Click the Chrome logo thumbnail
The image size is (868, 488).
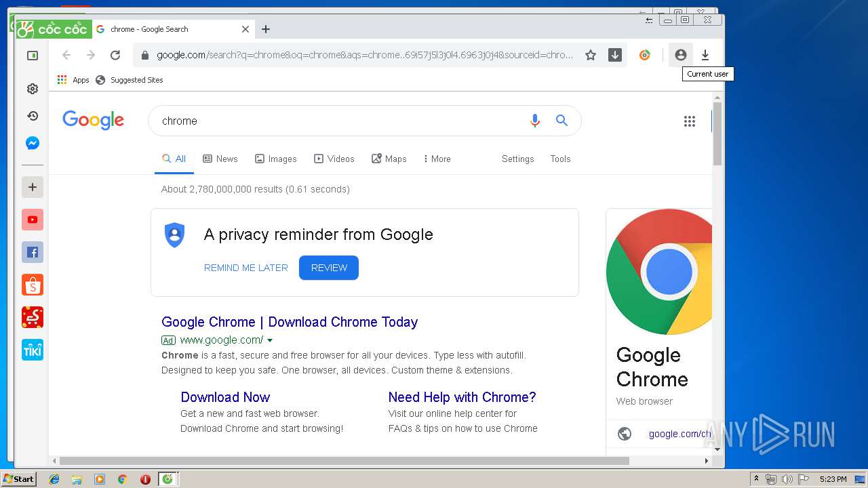[659, 272]
